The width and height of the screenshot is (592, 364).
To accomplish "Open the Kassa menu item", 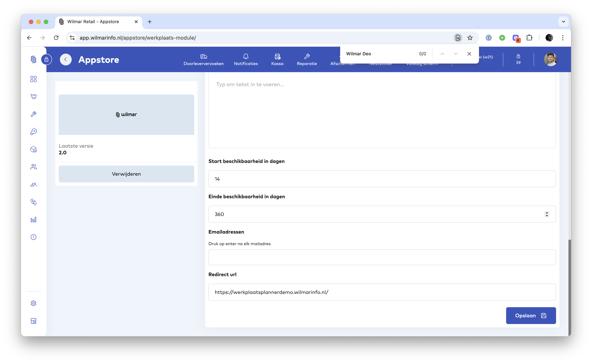I will (277, 59).
